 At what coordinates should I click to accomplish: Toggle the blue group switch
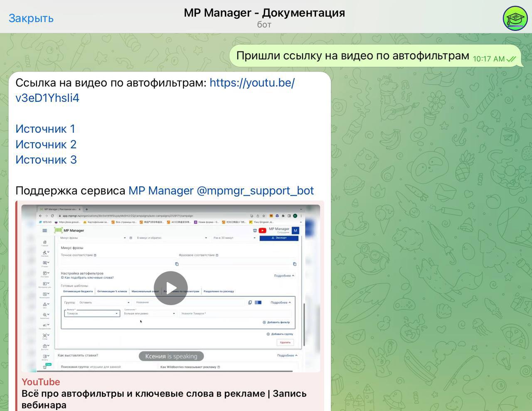point(258,303)
